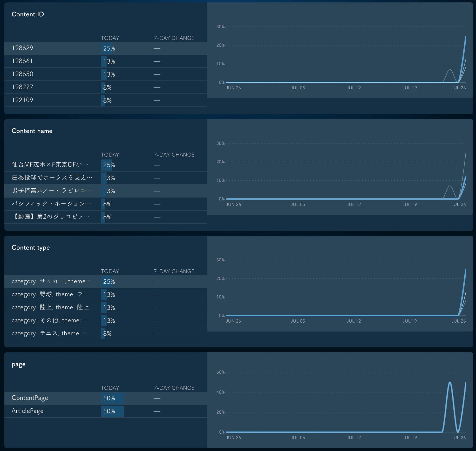Click the Content type panel heading
This screenshot has height=451, width=476.
[31, 248]
